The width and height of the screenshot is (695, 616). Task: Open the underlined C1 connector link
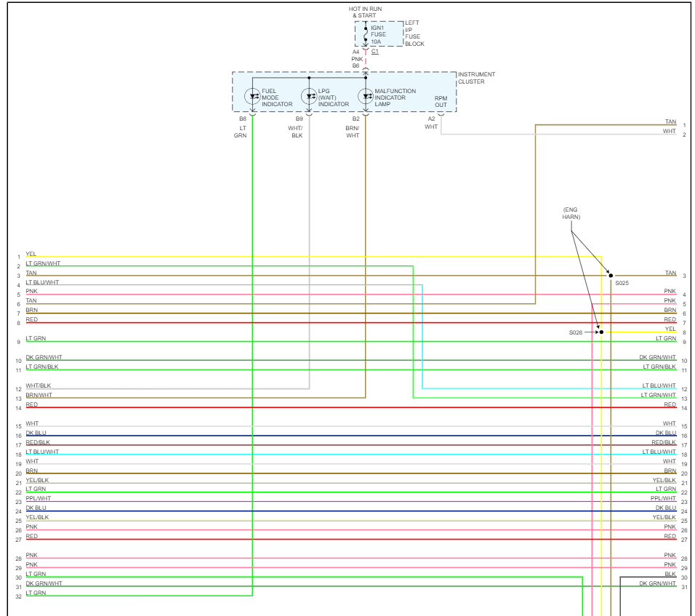(x=374, y=52)
